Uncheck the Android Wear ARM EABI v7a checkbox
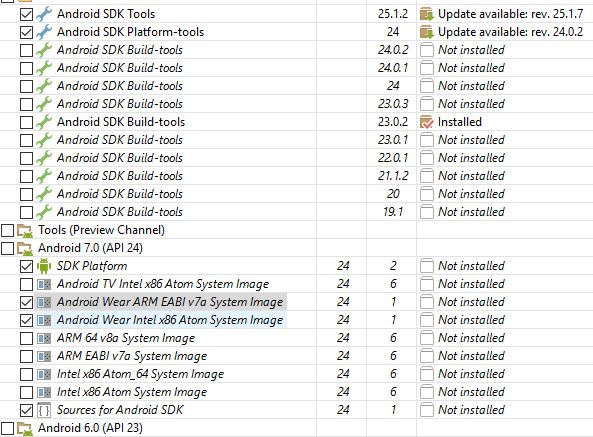593x437 pixels. (x=26, y=302)
